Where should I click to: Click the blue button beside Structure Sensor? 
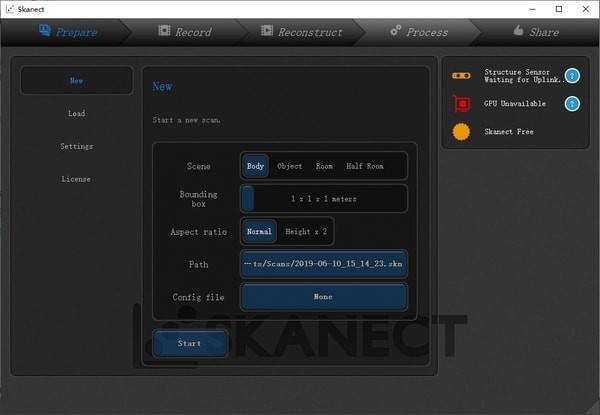(x=572, y=76)
